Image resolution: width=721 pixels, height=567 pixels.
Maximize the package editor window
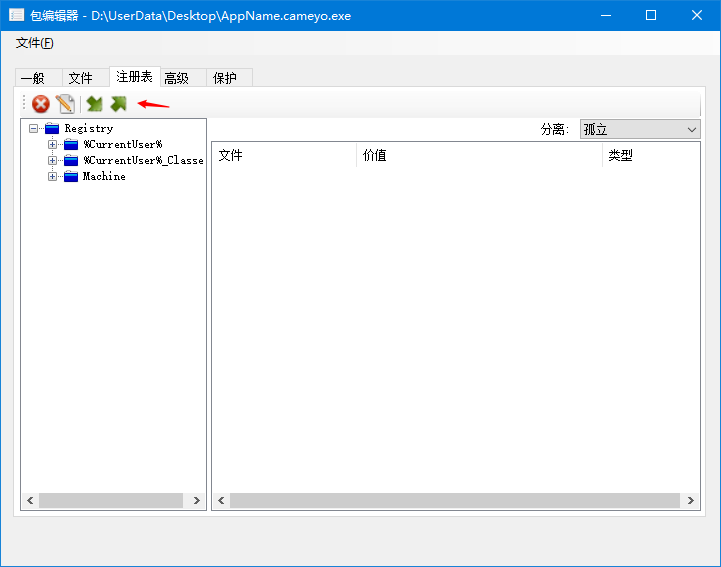pos(651,15)
